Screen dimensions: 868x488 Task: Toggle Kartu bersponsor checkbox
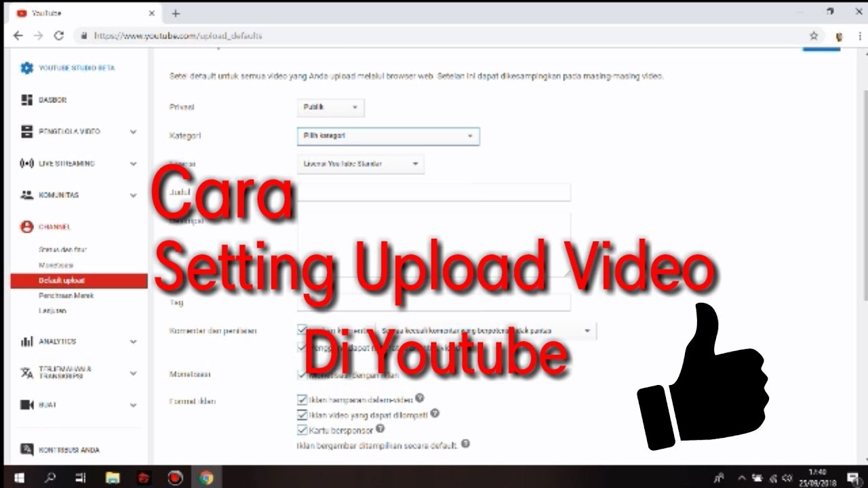302,430
